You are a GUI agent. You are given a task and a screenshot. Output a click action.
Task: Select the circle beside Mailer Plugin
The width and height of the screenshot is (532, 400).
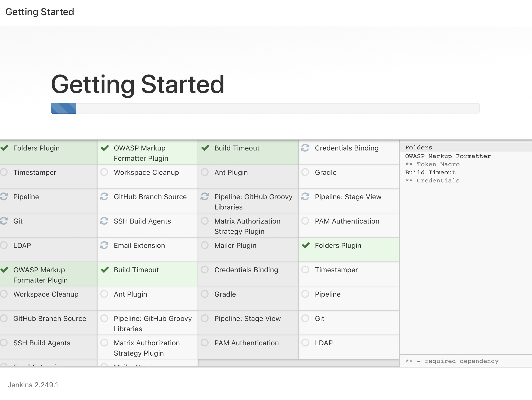(205, 245)
